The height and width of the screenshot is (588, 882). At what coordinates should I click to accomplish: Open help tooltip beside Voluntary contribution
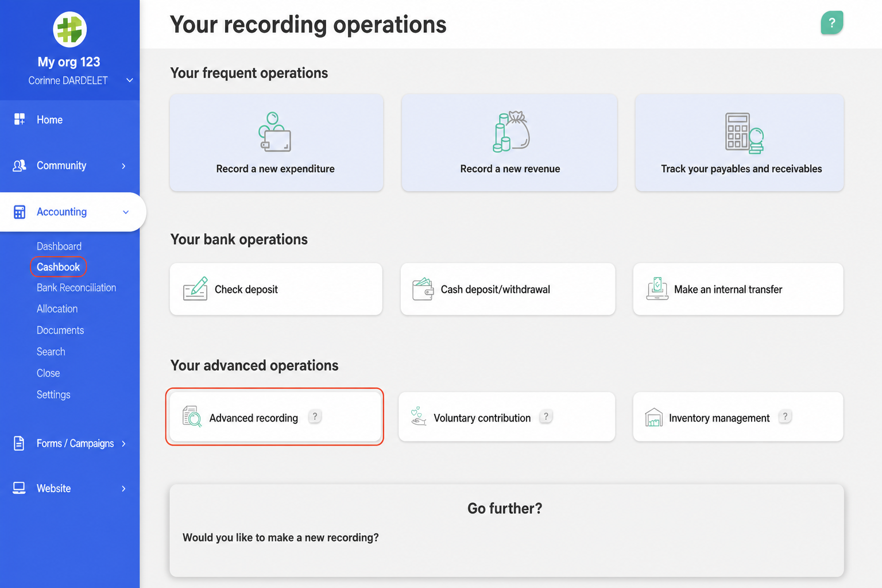[546, 417]
